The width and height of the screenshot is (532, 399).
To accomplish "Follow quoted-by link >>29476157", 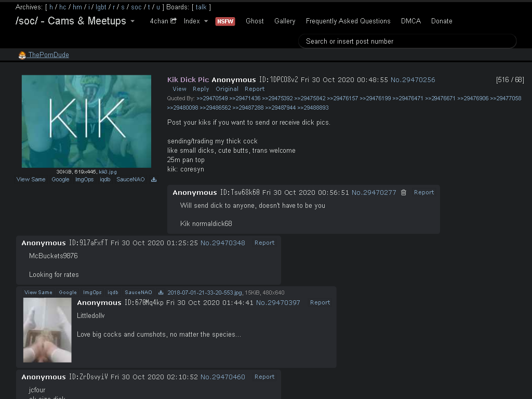I will click(342, 98).
